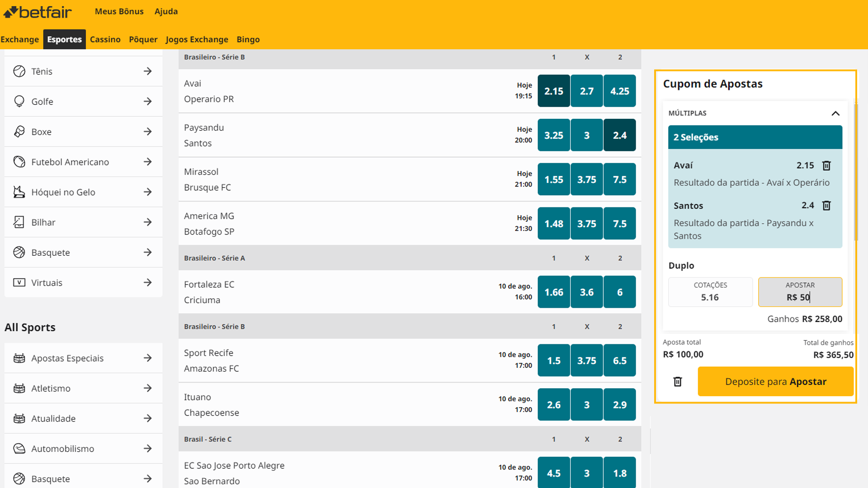Open the Meus Bônus link

point(119,11)
